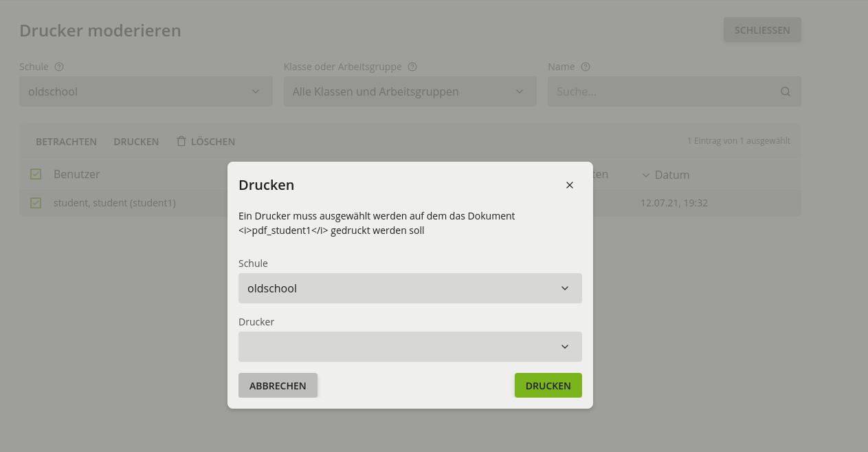Screen dimensions: 868x452
Task: Toggle the select-all checkbox beside Benutzer header
Action: [x=36, y=174]
